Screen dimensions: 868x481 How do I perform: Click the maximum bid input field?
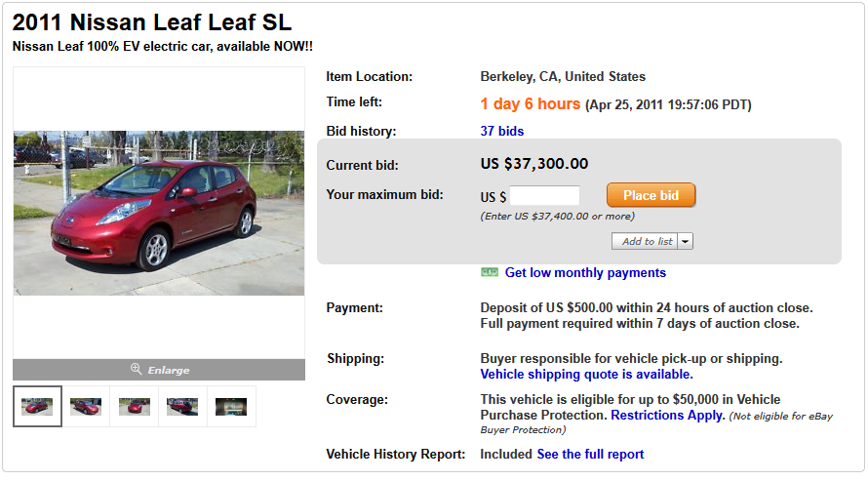click(544, 196)
